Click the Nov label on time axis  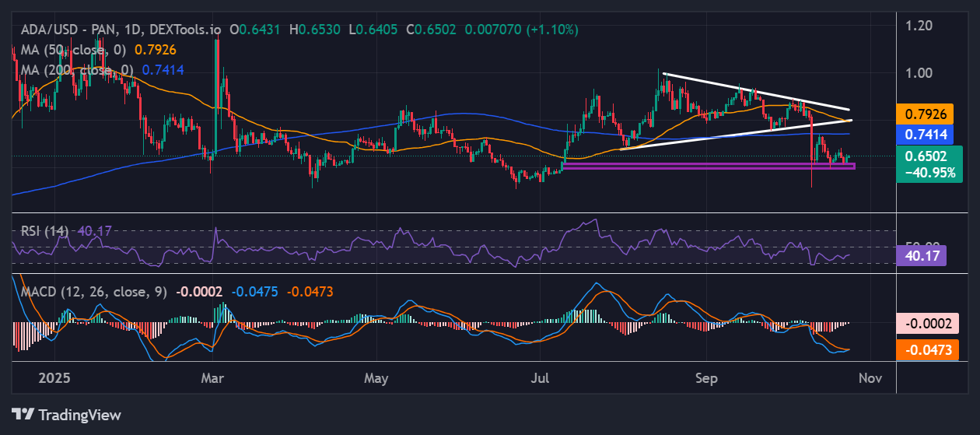(x=869, y=379)
